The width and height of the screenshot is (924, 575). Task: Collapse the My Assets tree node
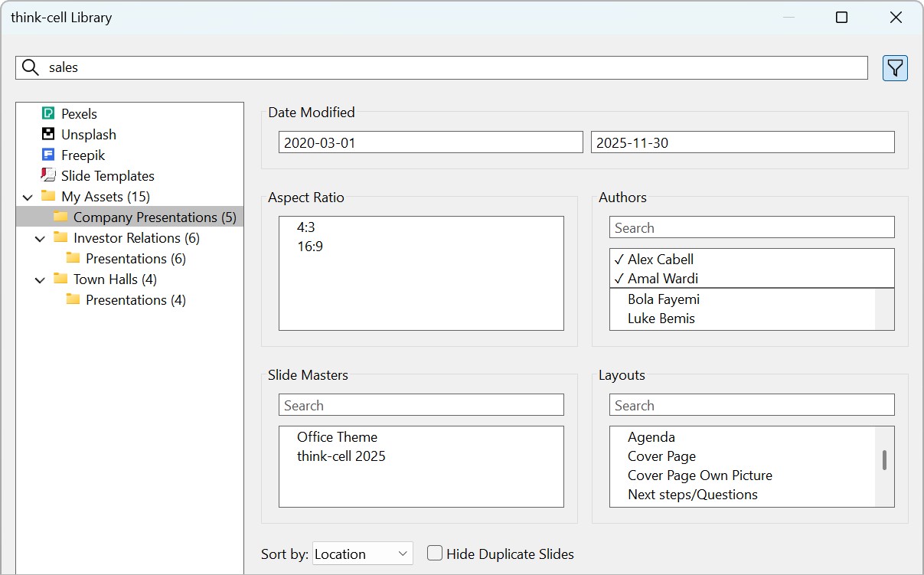[28, 197]
